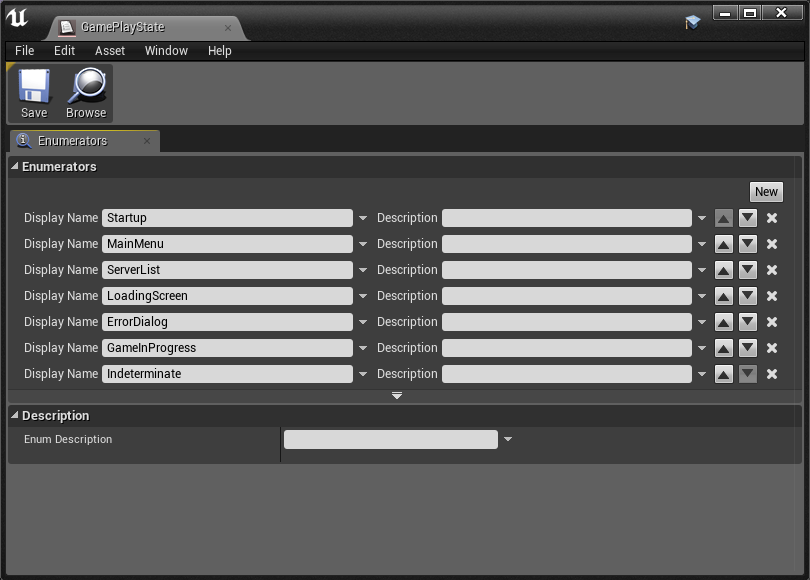Viewport: 810px width, 580px height.
Task: Open Indeterminate description dropdown arrow
Action: (702, 374)
